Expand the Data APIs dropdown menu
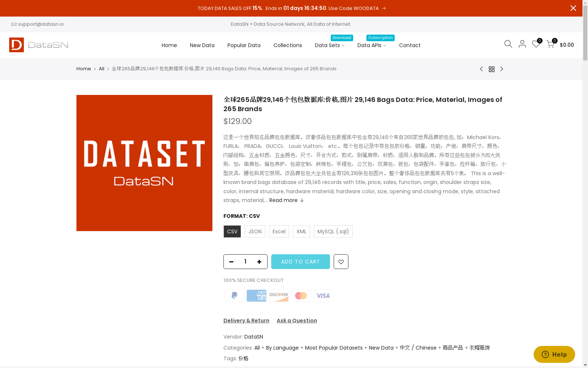 [x=372, y=45]
